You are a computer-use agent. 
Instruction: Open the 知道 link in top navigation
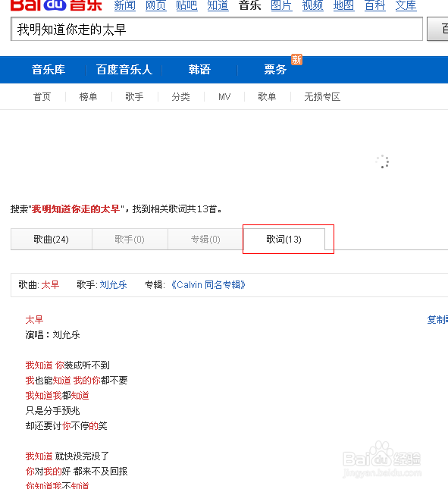[218, 5]
